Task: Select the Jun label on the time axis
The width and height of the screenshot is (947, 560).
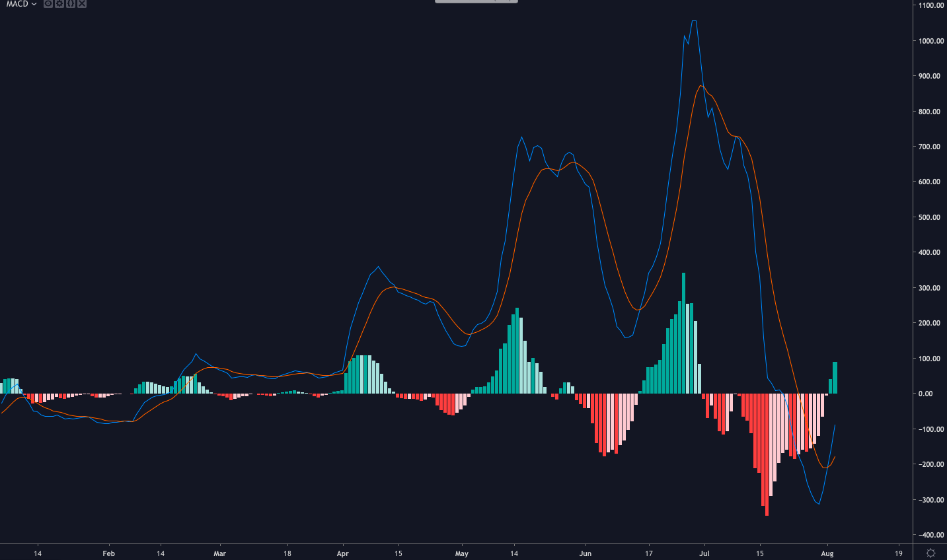Action: [585, 553]
